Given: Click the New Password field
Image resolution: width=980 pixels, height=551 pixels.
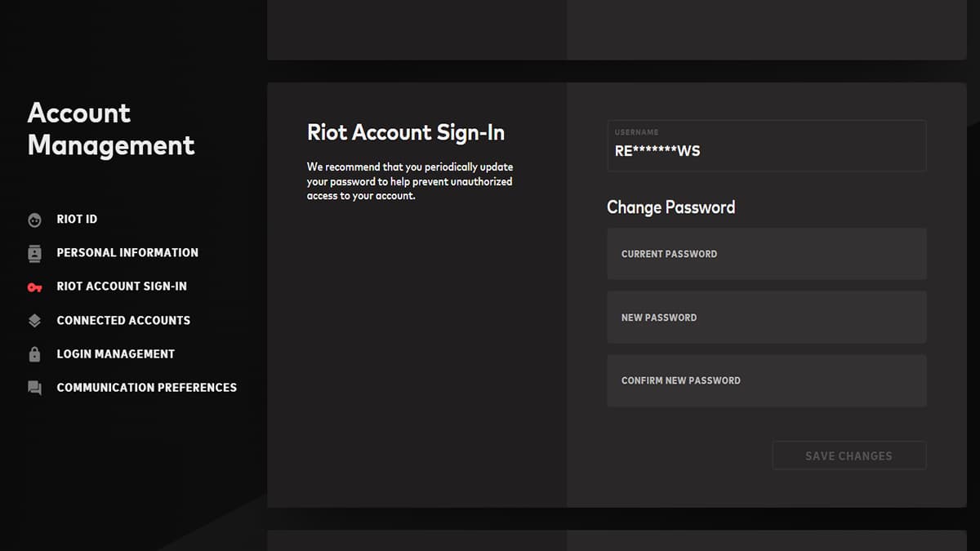Looking at the screenshot, I should 766,317.
